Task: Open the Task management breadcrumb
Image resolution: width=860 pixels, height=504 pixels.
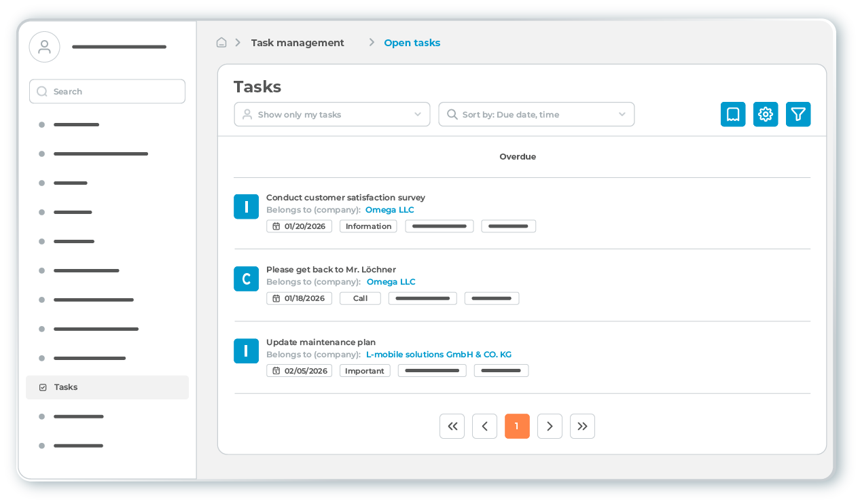Action: (x=298, y=43)
